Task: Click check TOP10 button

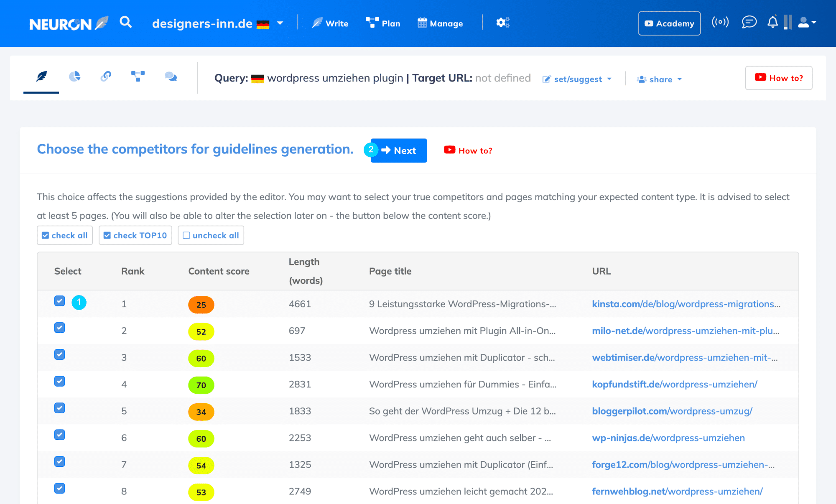Action: pos(135,235)
